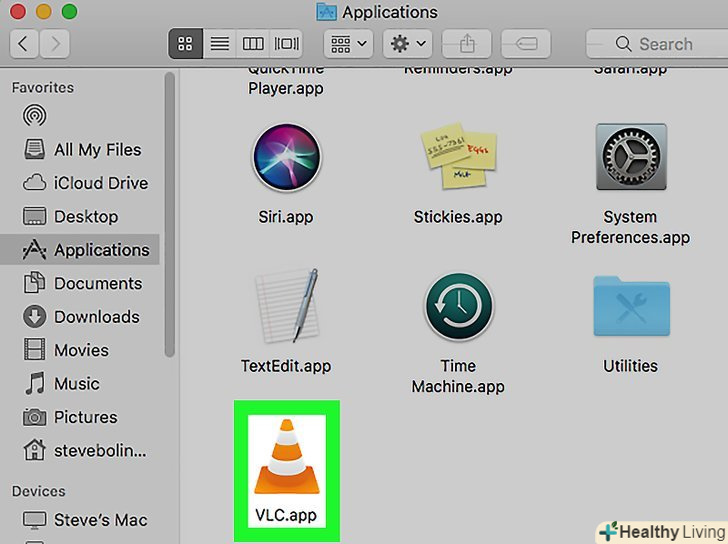The width and height of the screenshot is (728, 544).
Task: Click the Search field
Action: tap(657, 44)
